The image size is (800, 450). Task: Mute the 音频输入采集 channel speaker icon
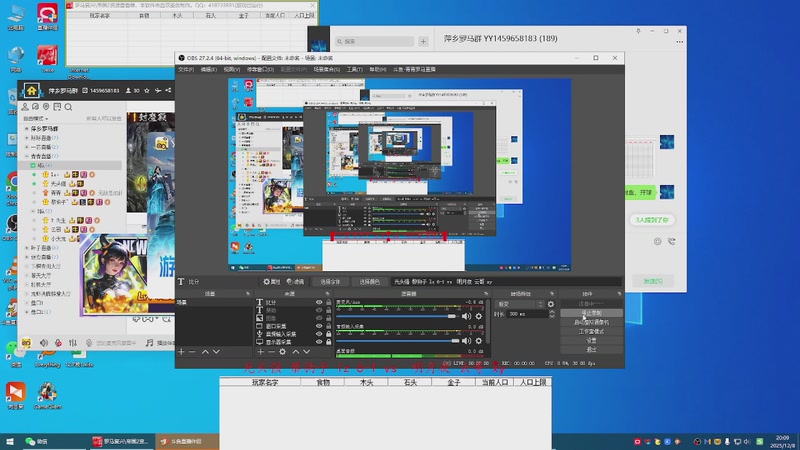click(466, 340)
